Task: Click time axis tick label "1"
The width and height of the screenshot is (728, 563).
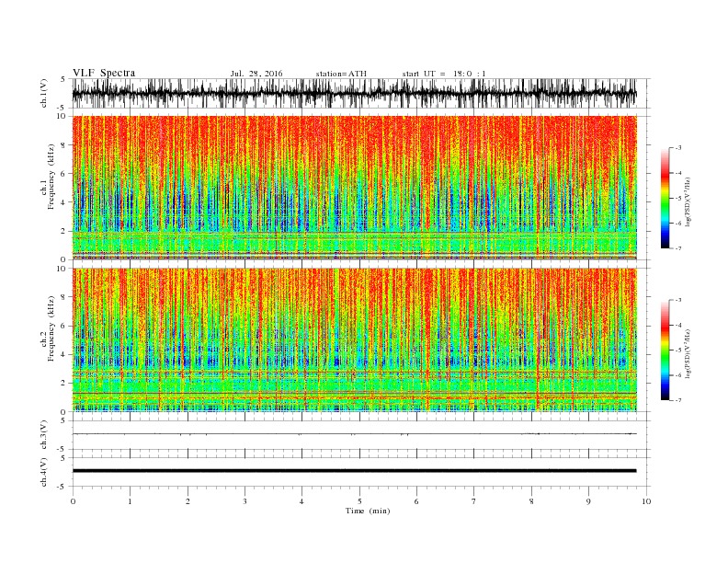Action: pyautogui.click(x=130, y=501)
